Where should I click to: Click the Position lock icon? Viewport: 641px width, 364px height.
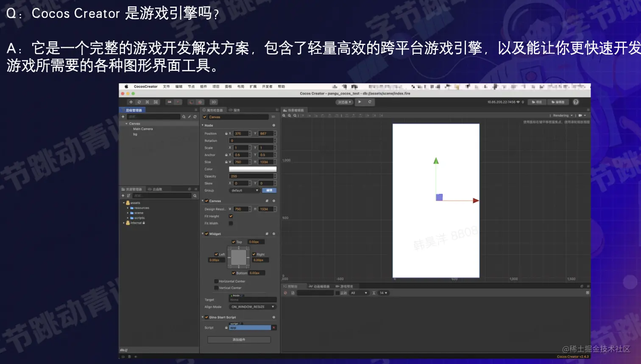tap(226, 133)
